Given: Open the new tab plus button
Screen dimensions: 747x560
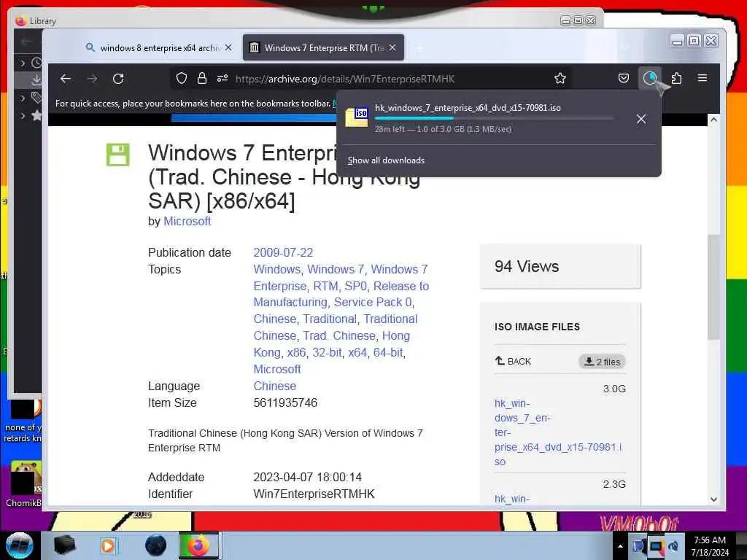Looking at the screenshot, I should point(419,48).
